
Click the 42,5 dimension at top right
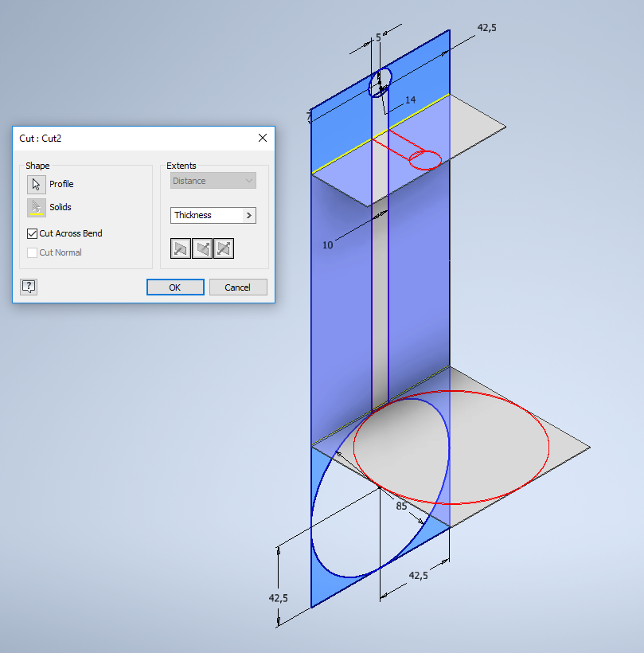(488, 26)
